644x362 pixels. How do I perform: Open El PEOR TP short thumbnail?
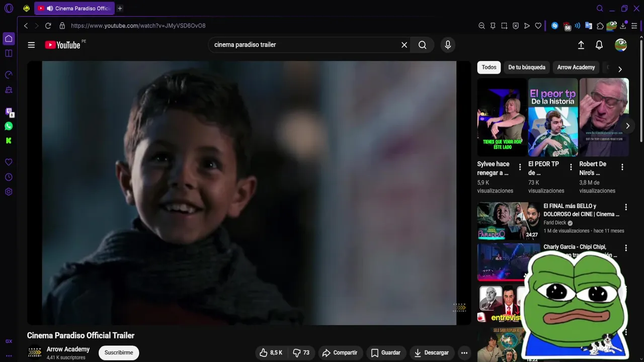coord(553,117)
